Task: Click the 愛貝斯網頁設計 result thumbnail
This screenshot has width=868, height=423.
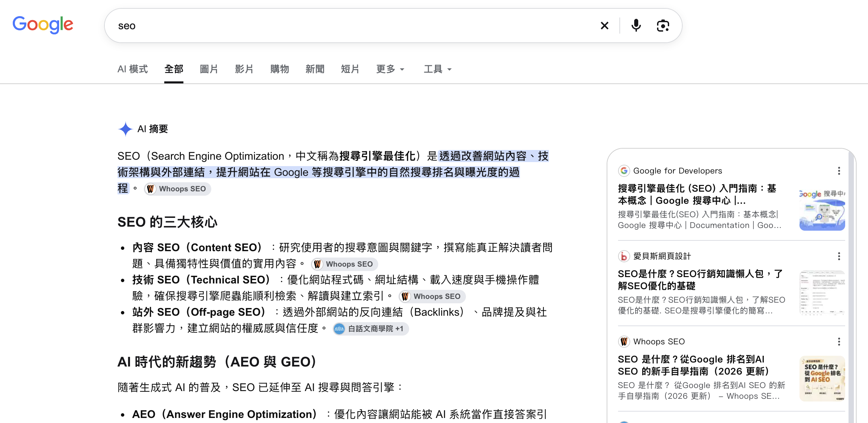Action: 822,294
